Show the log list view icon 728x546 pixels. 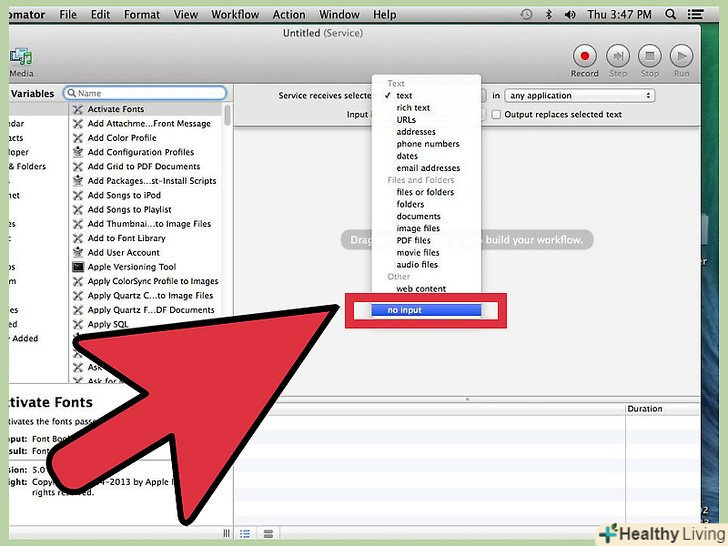coord(245,533)
